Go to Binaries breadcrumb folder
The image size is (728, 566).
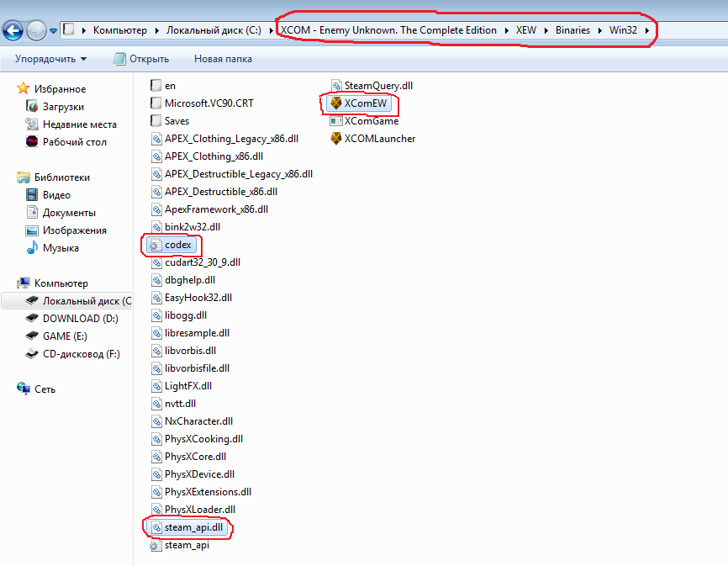[x=573, y=30]
